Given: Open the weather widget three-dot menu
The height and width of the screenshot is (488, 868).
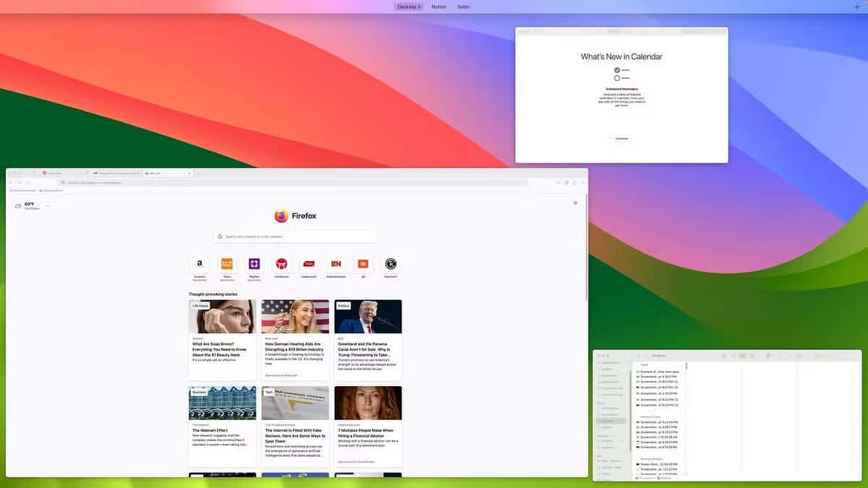Looking at the screenshot, I should click(x=48, y=206).
